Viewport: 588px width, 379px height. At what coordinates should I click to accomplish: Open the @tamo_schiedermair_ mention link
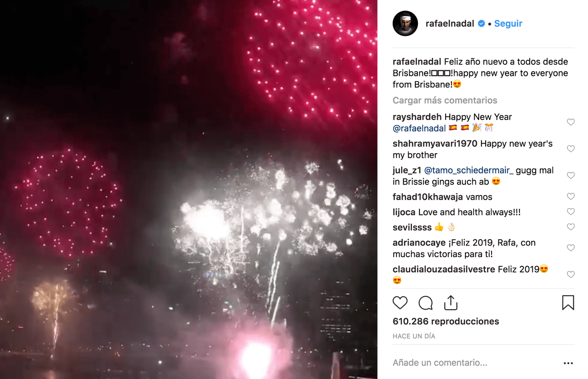(469, 170)
